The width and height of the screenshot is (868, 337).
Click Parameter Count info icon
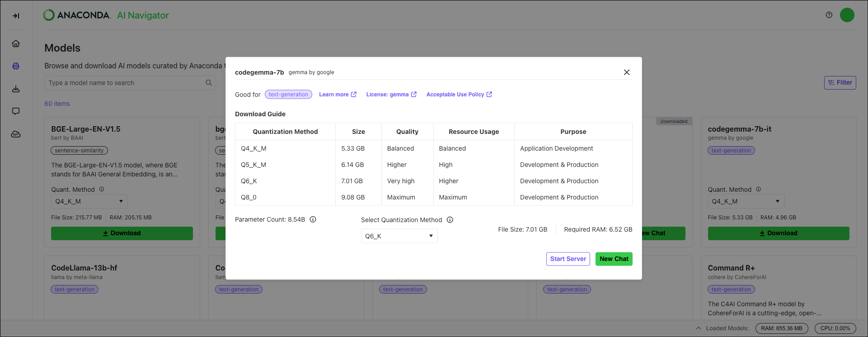[x=313, y=219]
